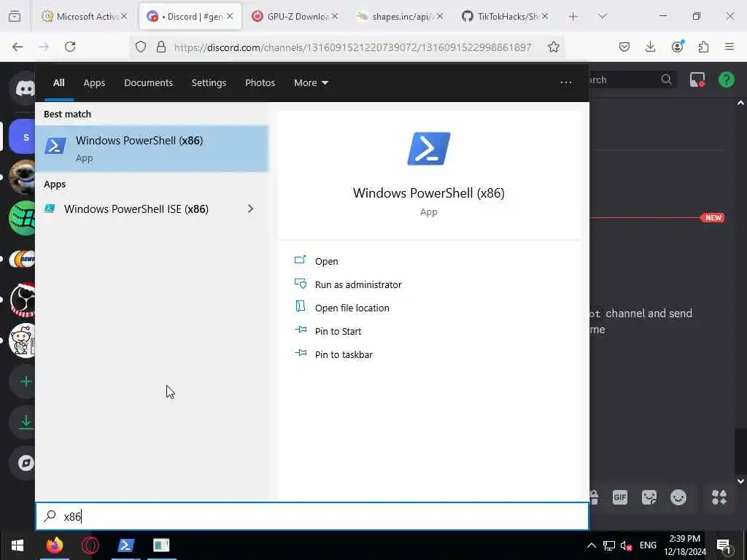Switch to the Documents search tab

[x=148, y=83]
